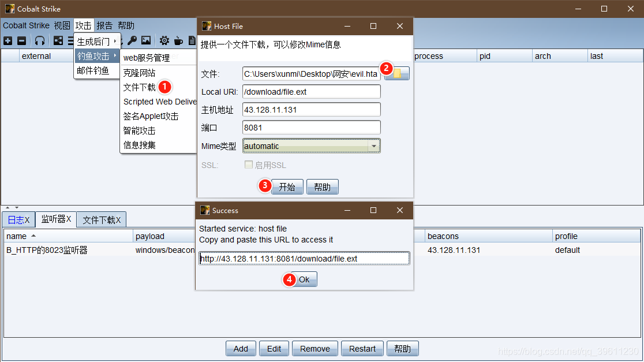Click the gear payload generator icon
644x362 pixels.
pos(164,40)
